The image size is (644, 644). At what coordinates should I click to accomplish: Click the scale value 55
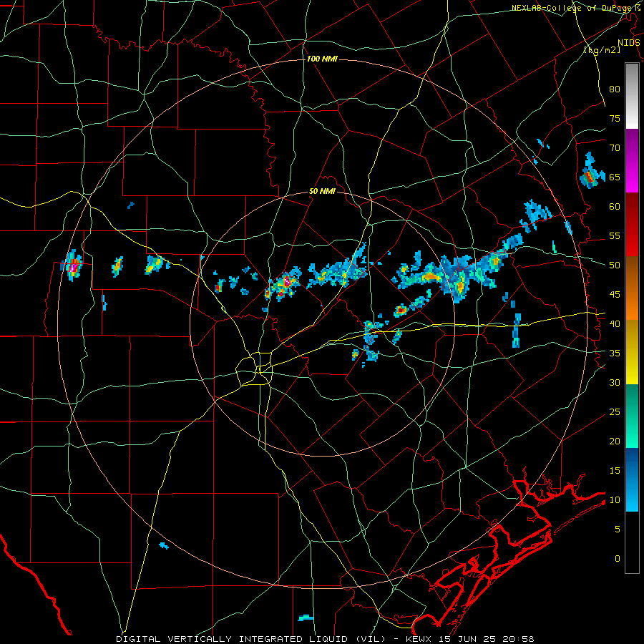pyautogui.click(x=615, y=235)
